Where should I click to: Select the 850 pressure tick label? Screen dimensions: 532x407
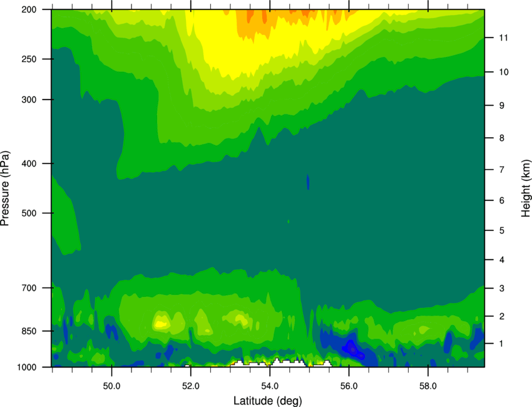pyautogui.click(x=29, y=331)
